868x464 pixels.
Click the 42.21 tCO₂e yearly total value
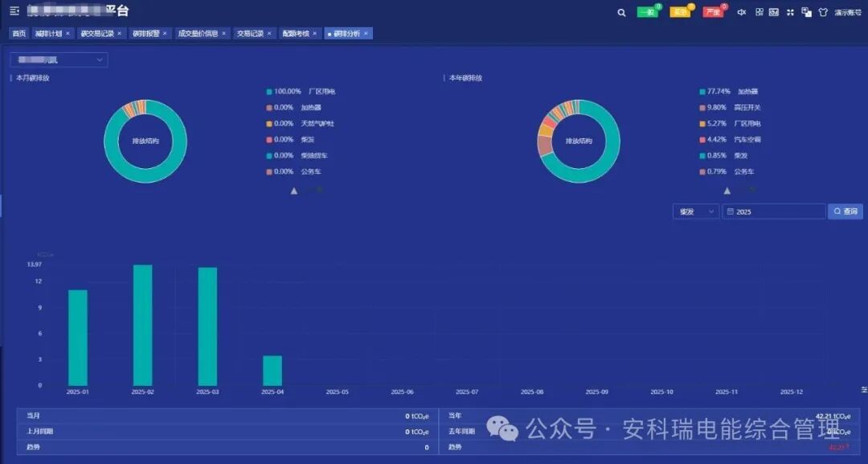[833, 416]
